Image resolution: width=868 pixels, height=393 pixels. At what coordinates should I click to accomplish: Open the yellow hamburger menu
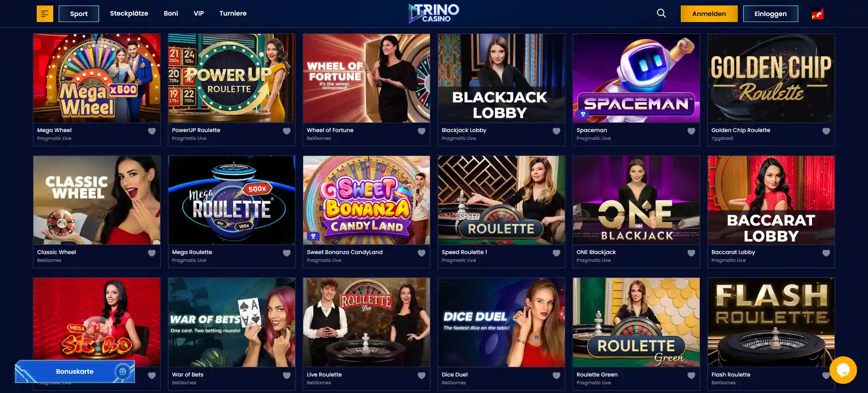[x=45, y=14]
